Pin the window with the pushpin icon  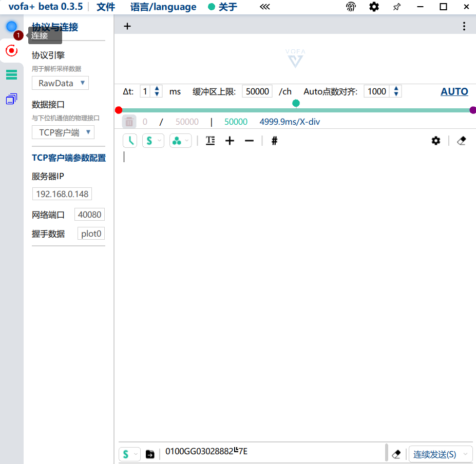point(397,7)
